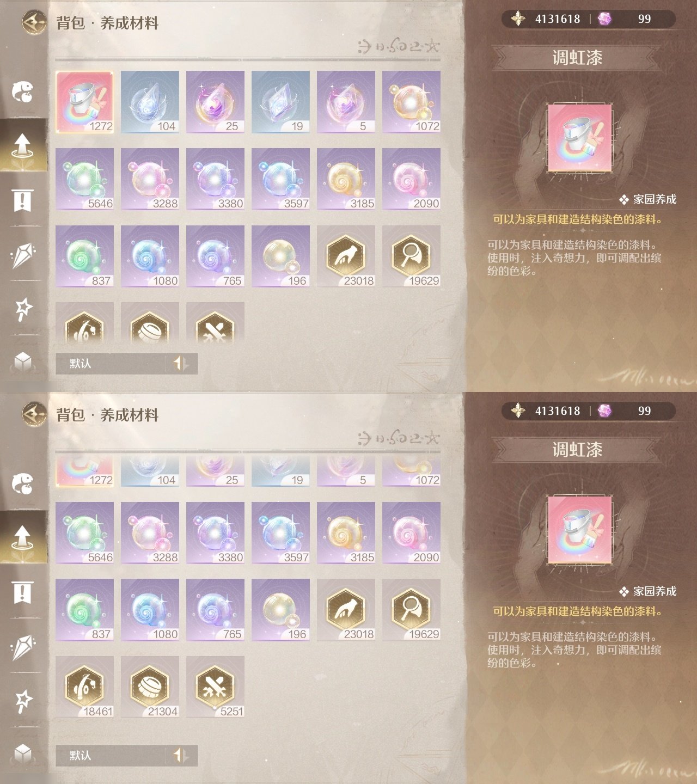Viewport: 697px width, 784px height.
Task: Select hand hexagon item 23018 in upper inventory
Action: [346, 256]
